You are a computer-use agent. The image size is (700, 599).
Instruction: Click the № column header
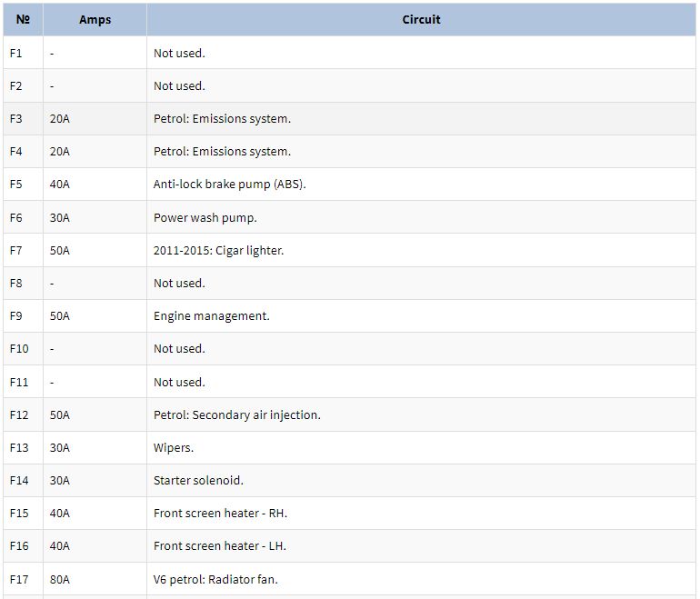[x=23, y=20]
